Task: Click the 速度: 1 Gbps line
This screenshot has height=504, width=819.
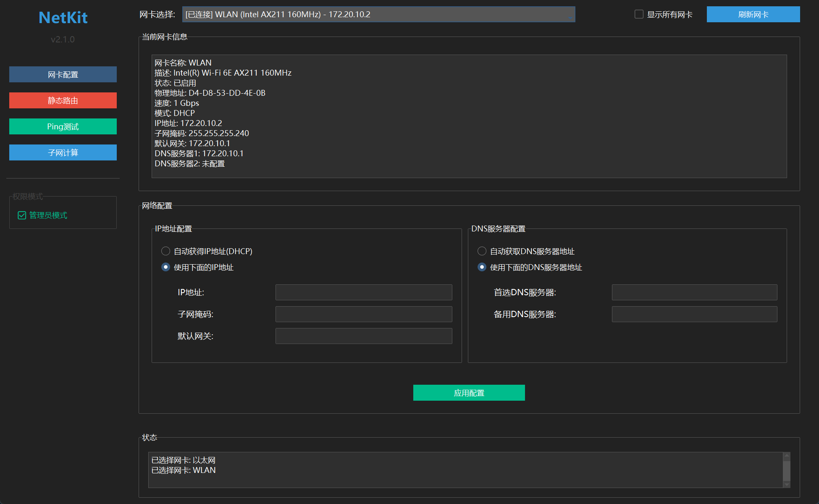Action: point(177,103)
